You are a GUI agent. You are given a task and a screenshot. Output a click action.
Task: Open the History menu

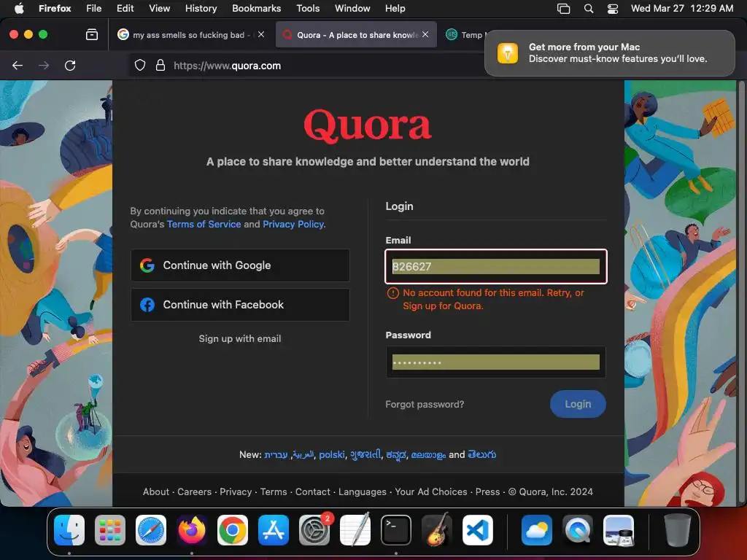click(201, 8)
